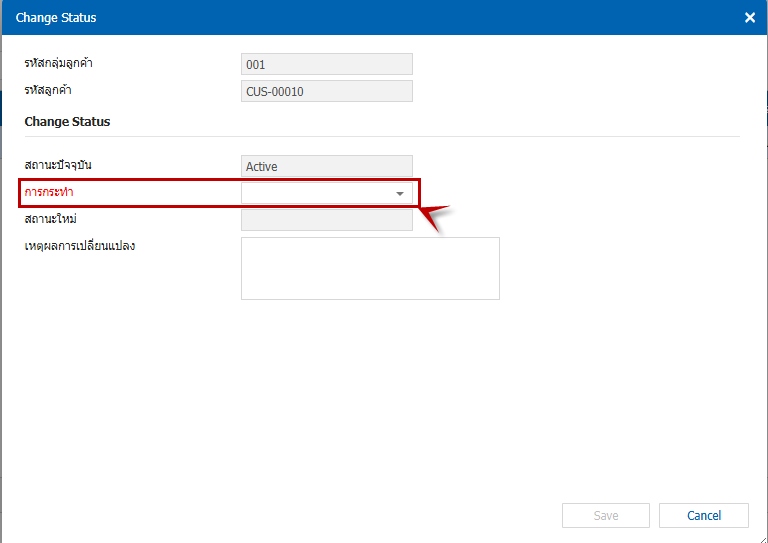Viewport: 768px width, 543px height.
Task: Click the Change Status title bar text
Action: [56, 18]
